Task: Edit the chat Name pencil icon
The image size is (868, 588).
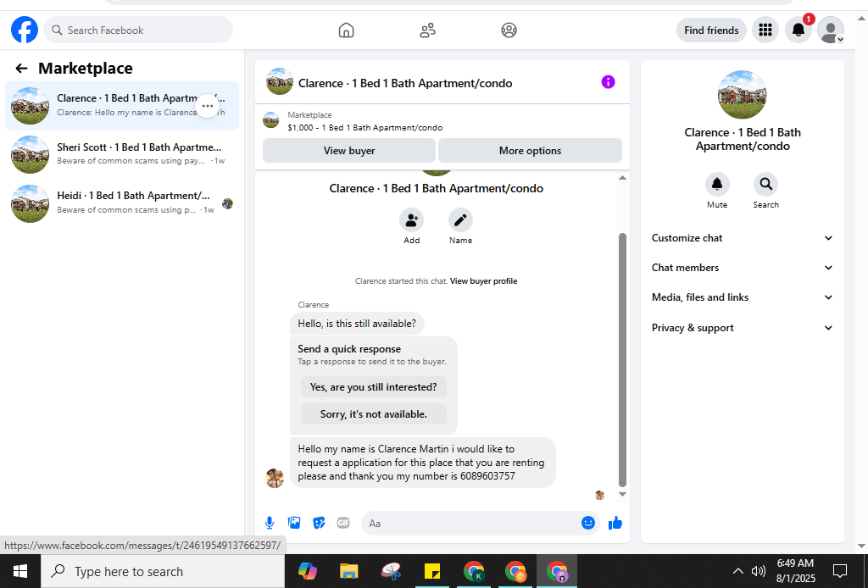Action: [x=460, y=220]
